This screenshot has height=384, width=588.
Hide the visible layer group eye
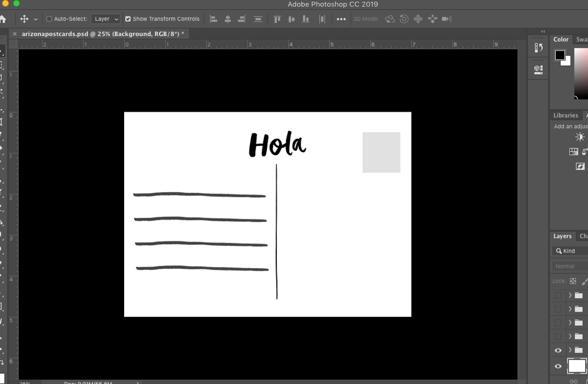tap(558, 350)
